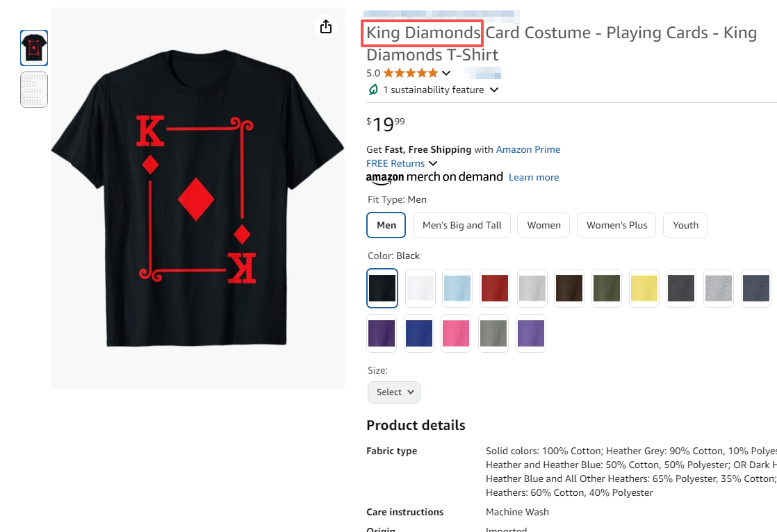The width and height of the screenshot is (777, 532).
Task: Click the Amazon merch on demand logo
Action: (x=434, y=177)
